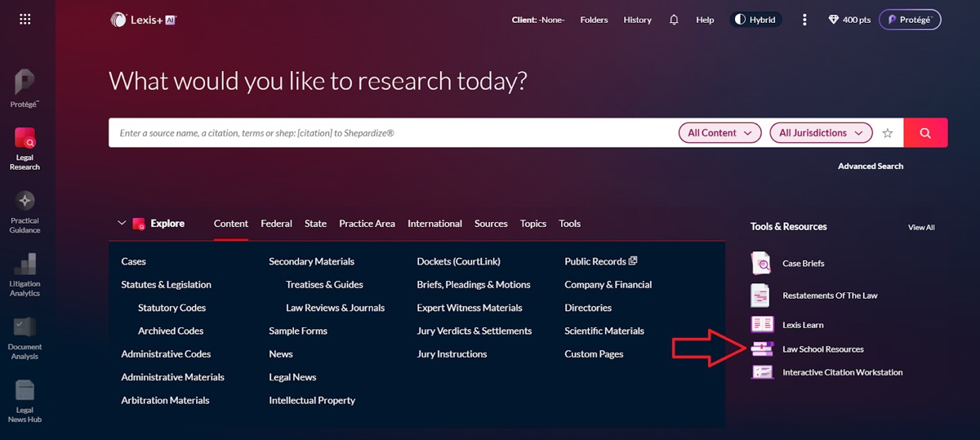
Task: Open Statutes & Legislation
Action: tap(166, 285)
